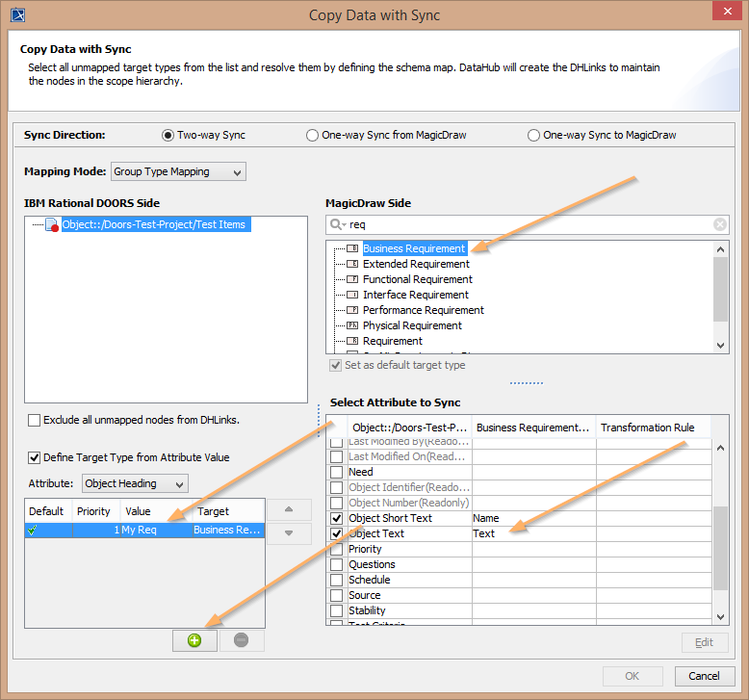Clear the 'req' search field with X icon
The height and width of the screenshot is (700, 749).
720,224
